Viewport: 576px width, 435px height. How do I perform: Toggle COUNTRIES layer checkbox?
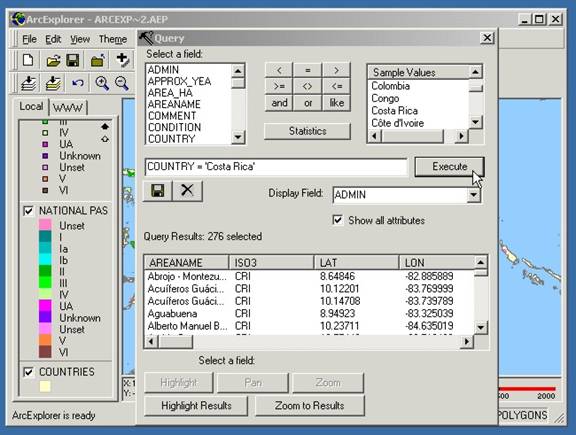pos(28,372)
